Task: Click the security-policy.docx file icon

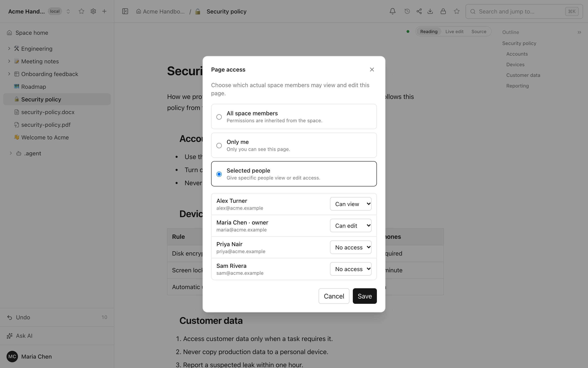Action: coord(17,112)
